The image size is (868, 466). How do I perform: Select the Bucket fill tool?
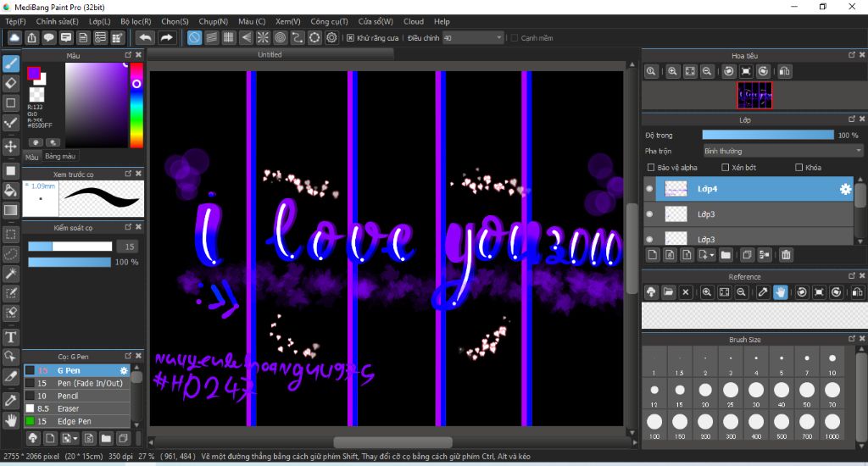[10, 191]
